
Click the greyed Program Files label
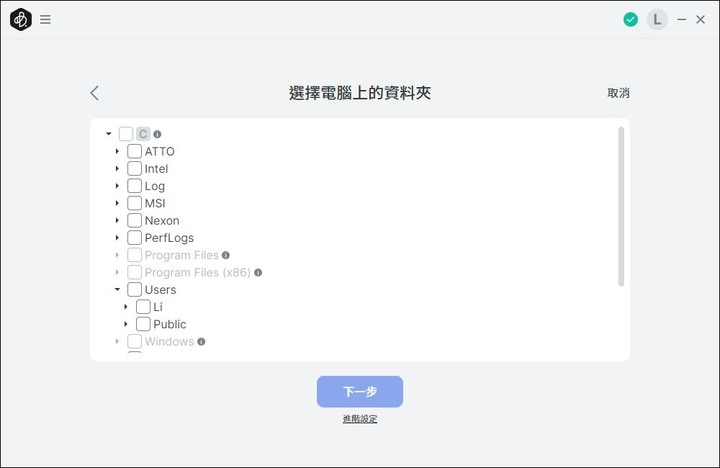[181, 255]
